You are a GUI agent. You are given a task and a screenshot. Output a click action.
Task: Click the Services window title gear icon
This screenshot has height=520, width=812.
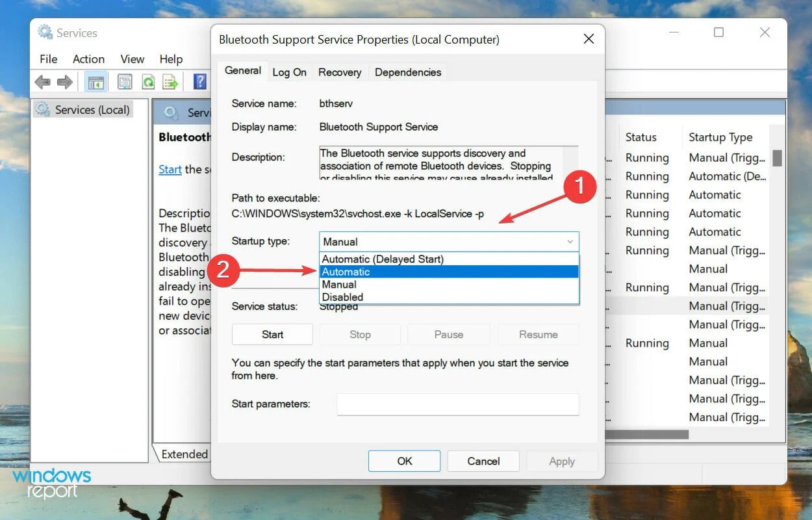coord(45,32)
